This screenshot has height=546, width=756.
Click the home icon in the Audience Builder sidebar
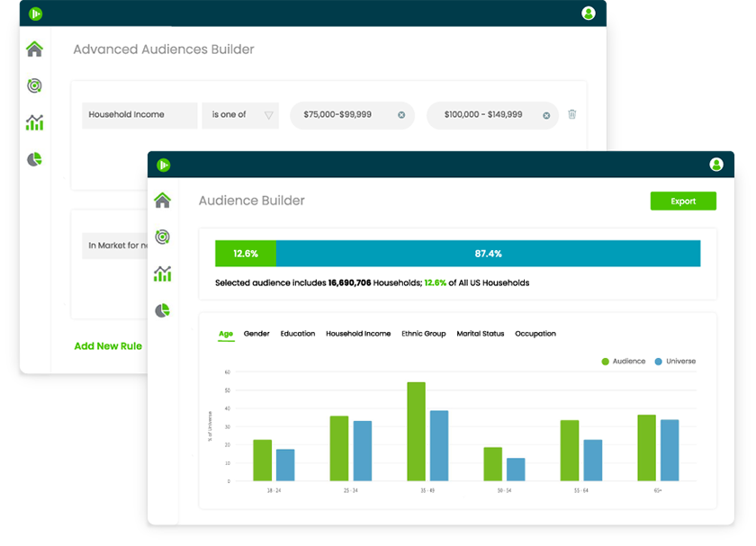tap(162, 200)
